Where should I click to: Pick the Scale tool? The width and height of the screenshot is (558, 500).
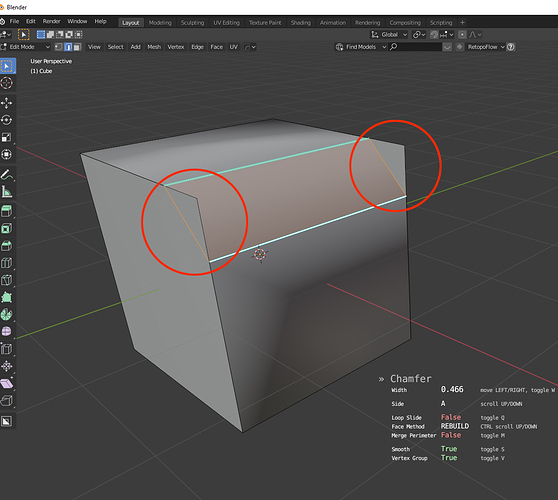(x=7, y=137)
